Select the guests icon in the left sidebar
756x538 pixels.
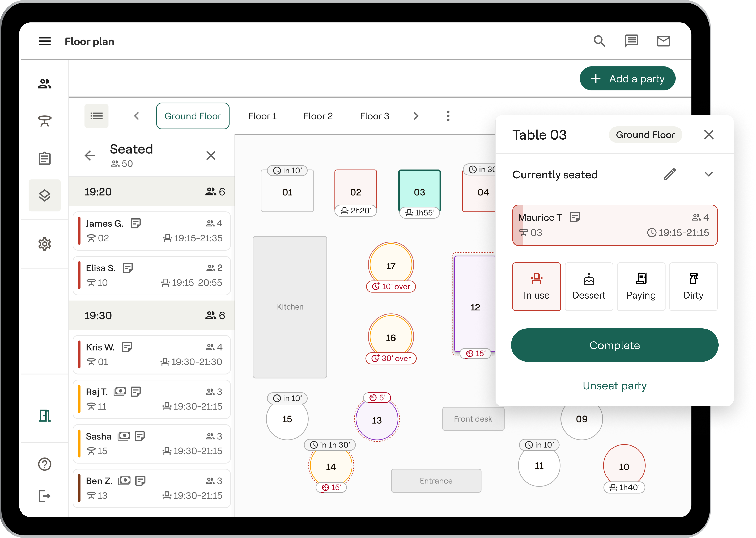click(44, 83)
